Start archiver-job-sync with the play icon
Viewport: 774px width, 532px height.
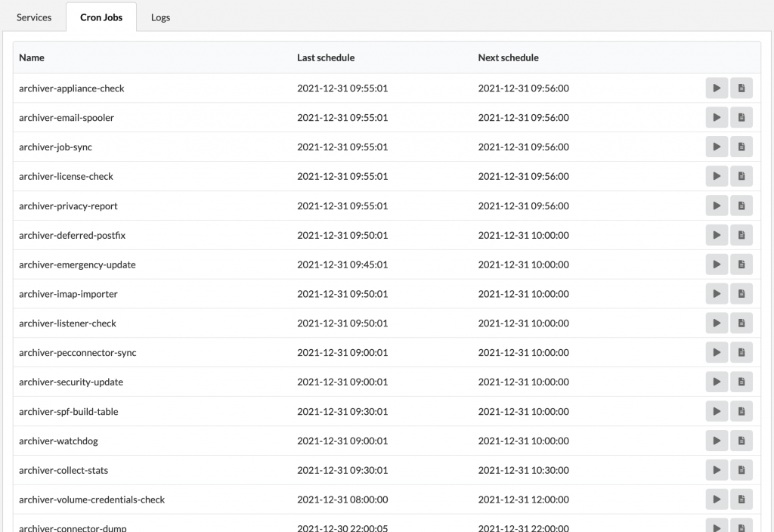(x=717, y=147)
